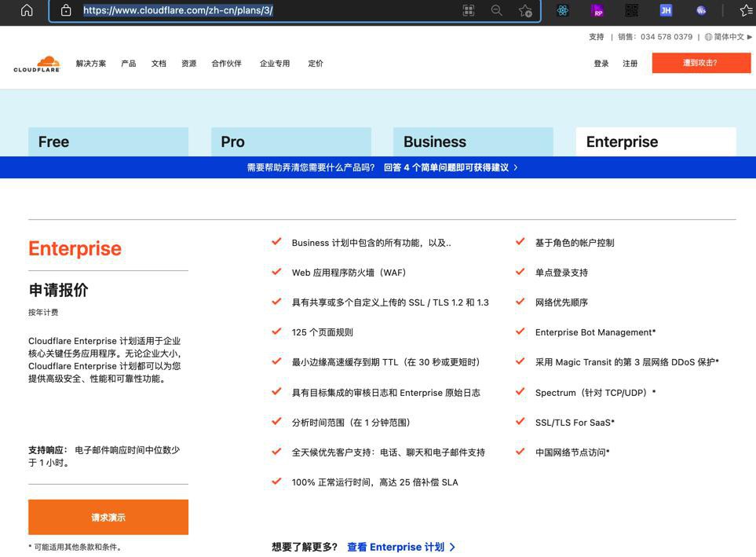Add this page to favorites star icon
Screen dimensions: 756x557
[525, 11]
